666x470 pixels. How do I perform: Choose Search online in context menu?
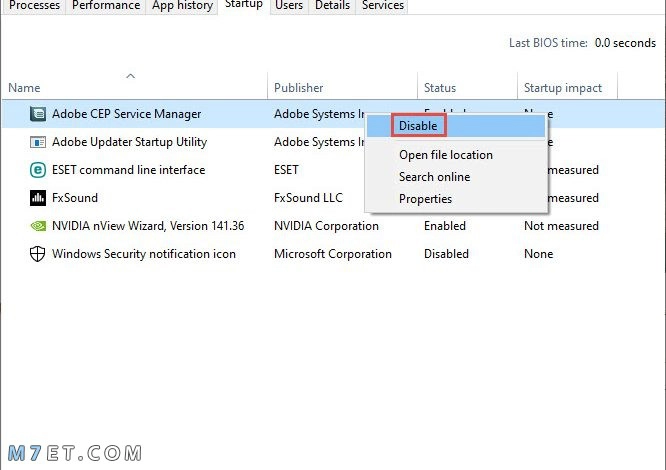(435, 177)
